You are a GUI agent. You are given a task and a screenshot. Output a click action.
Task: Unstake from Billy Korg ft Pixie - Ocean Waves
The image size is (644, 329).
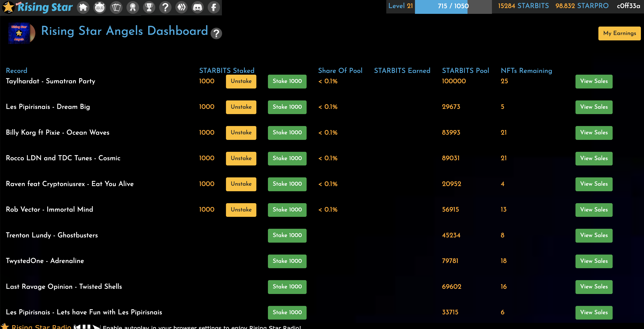pyautogui.click(x=241, y=133)
